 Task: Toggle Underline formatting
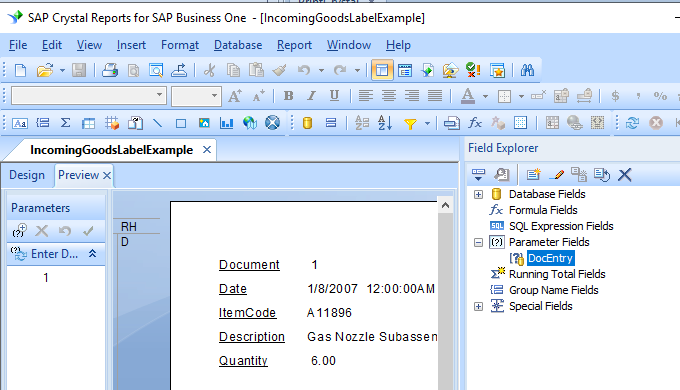tap(334, 96)
